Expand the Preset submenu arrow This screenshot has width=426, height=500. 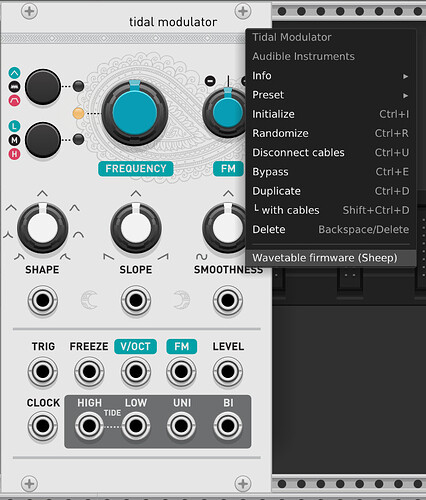[405, 95]
